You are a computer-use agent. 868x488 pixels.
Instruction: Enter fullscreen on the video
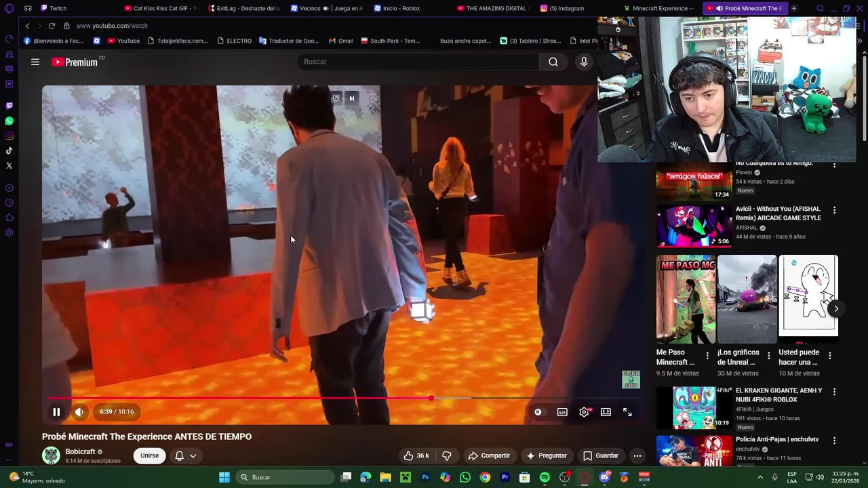coord(627,411)
